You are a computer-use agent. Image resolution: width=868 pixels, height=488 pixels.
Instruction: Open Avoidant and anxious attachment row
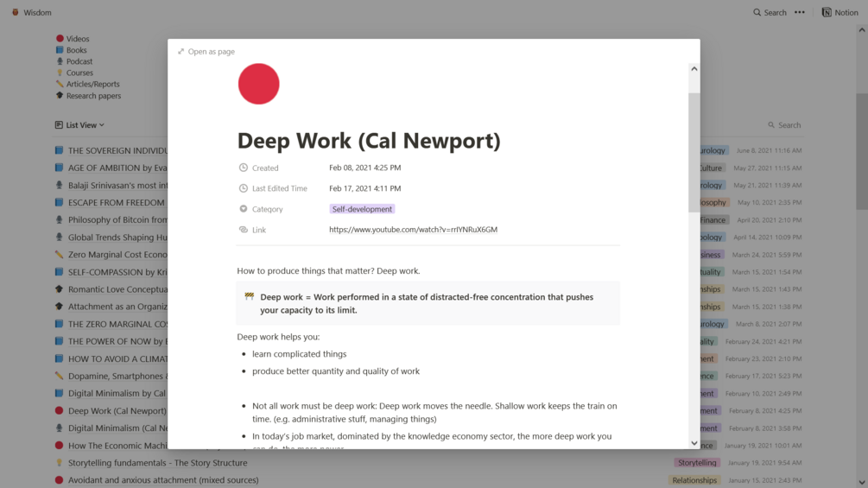pos(163,480)
